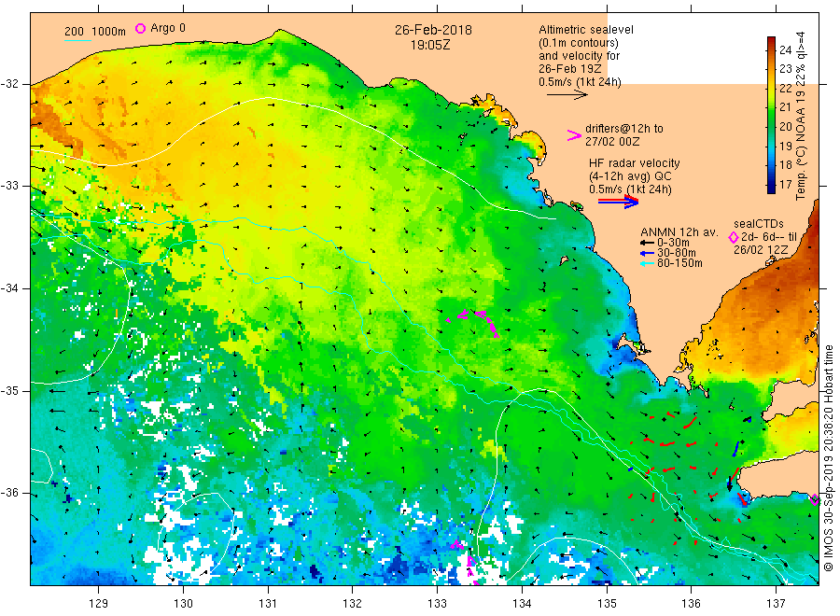Click the longitude label 136

(691, 604)
